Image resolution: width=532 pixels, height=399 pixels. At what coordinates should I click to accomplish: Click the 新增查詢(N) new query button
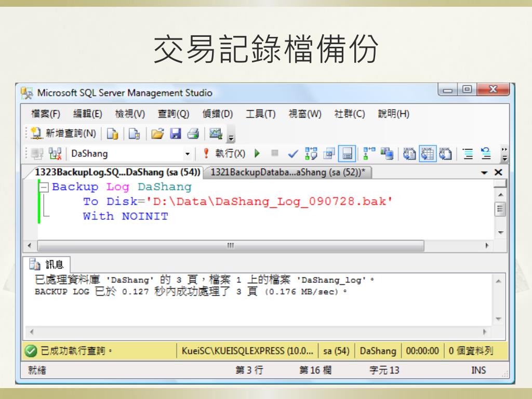[x=64, y=134]
